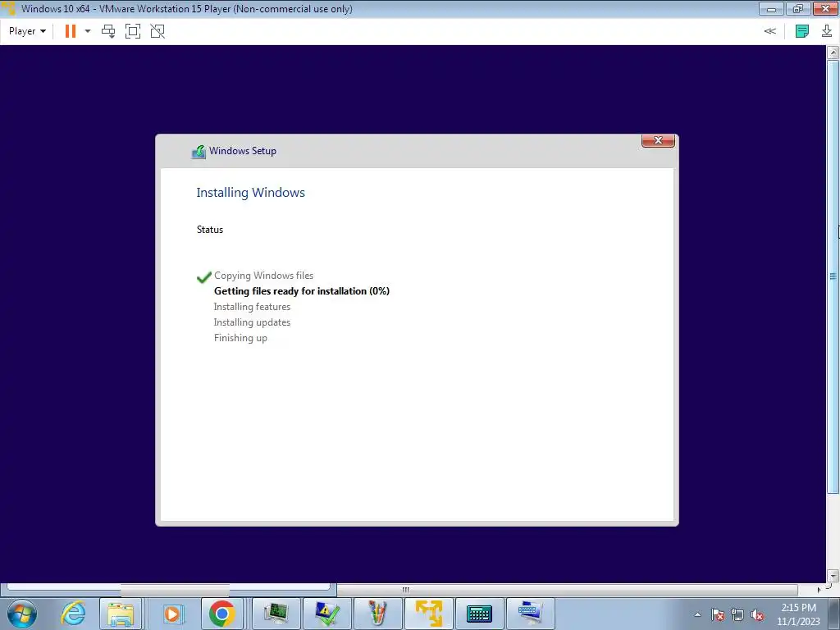Click the VMware Tools download icon
Viewport: 840px width, 630px height.
click(827, 31)
